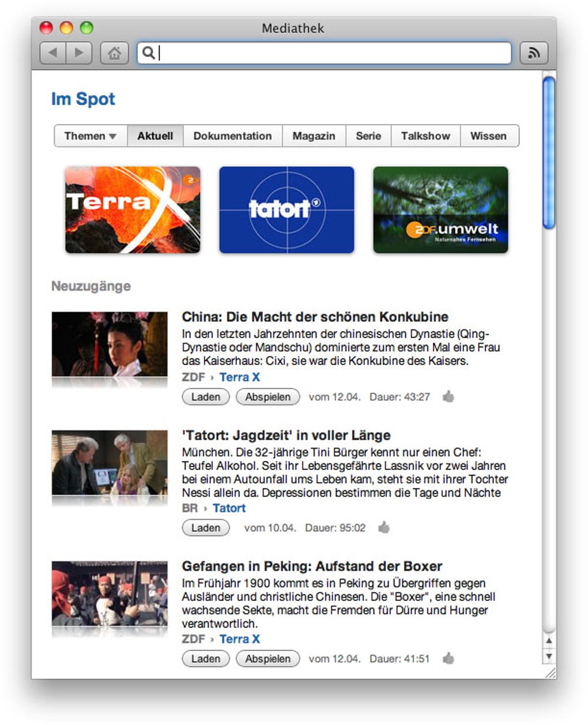Click BR label under Tatort episode
Viewport: 588px width, 725px height.
click(x=190, y=508)
